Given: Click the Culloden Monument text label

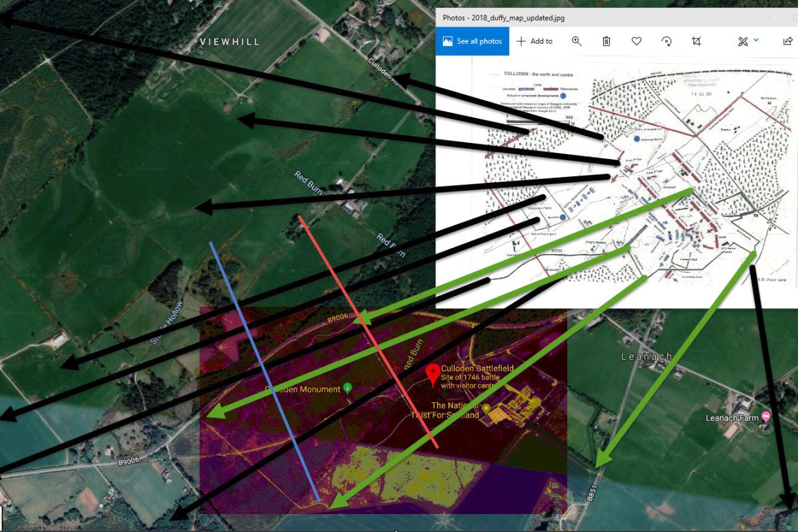Looking at the screenshot, I should pyautogui.click(x=303, y=389).
